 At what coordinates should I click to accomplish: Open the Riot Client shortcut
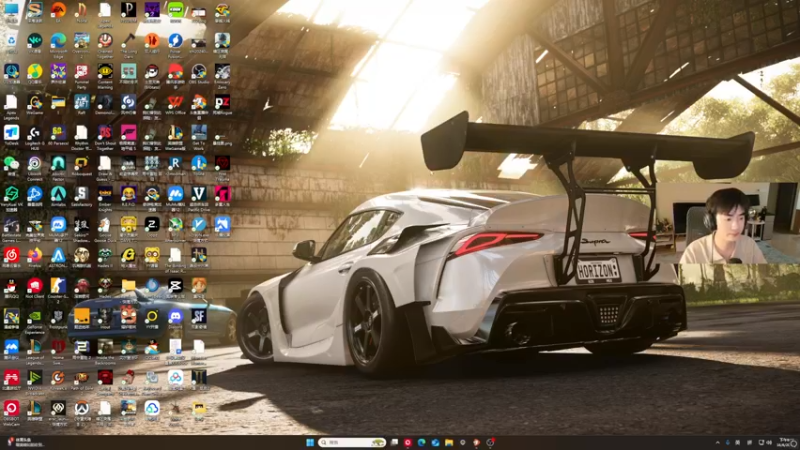point(35,286)
